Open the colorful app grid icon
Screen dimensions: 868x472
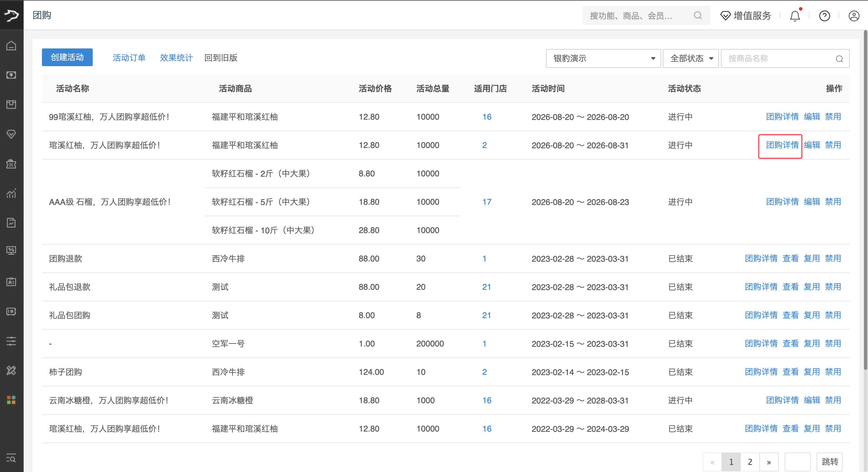pyautogui.click(x=12, y=400)
